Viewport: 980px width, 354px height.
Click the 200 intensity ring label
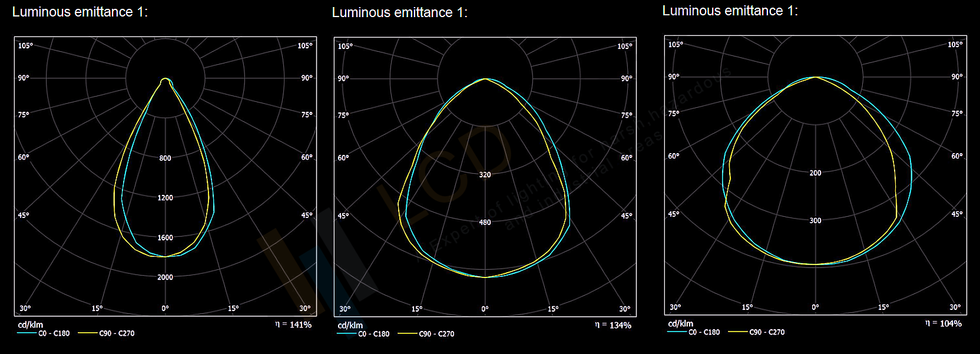coord(815,173)
